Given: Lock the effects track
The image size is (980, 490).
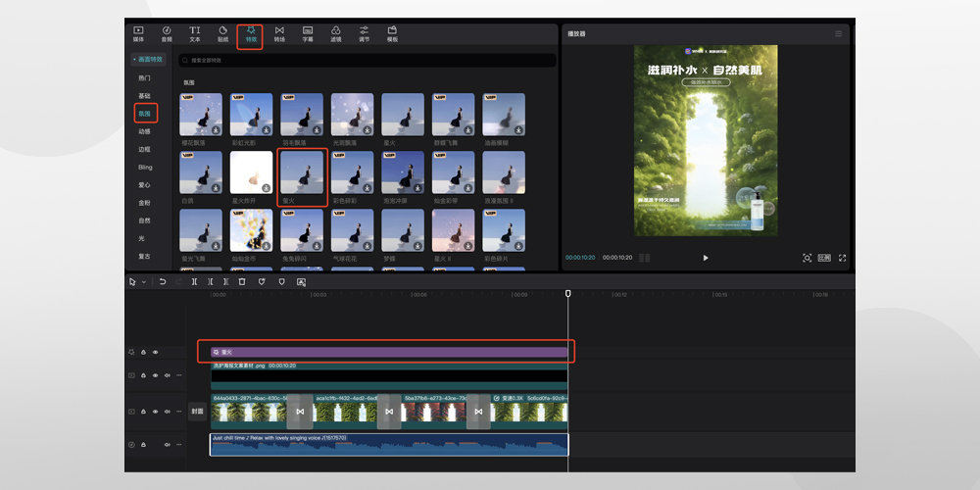Looking at the screenshot, I should pyautogui.click(x=143, y=353).
